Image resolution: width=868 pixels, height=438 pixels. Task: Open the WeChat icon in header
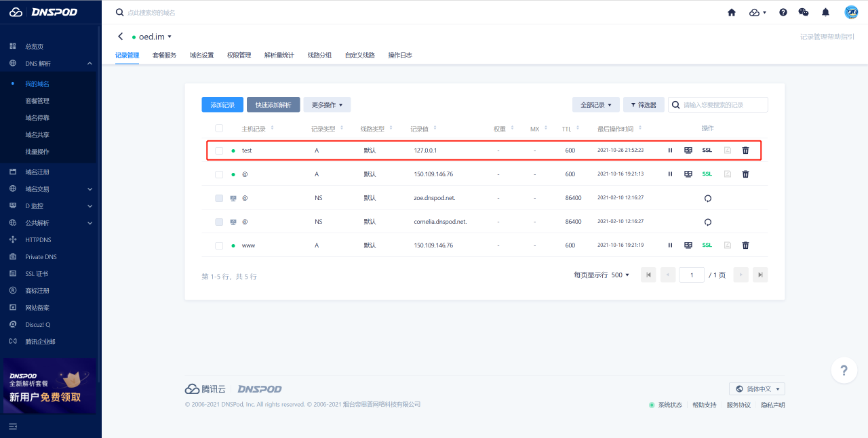[804, 12]
